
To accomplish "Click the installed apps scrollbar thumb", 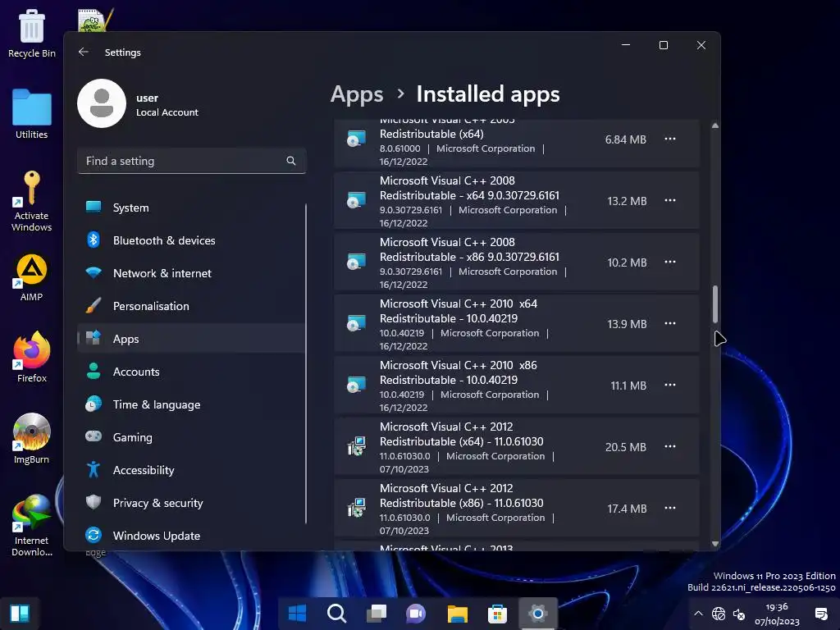I will 715,304.
